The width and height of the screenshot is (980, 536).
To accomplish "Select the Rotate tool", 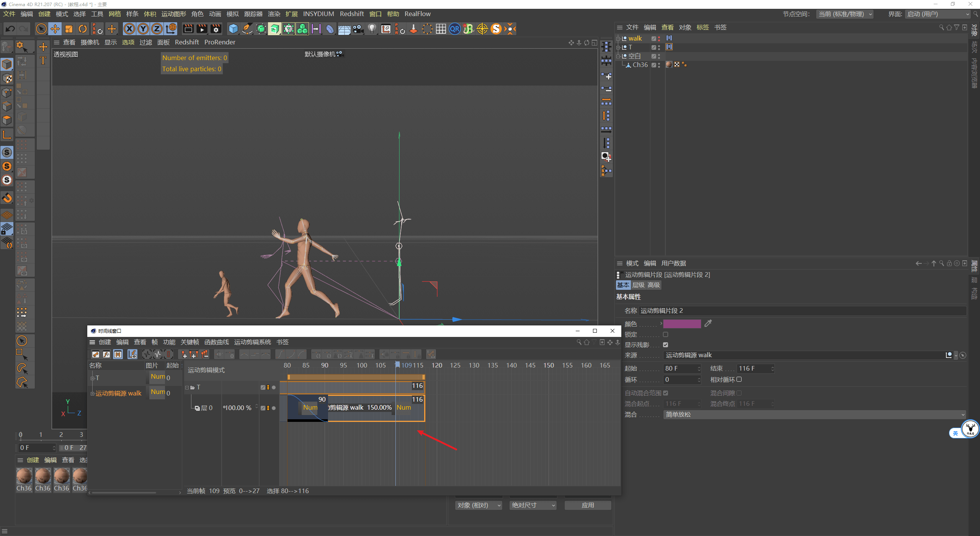I will click(83, 29).
